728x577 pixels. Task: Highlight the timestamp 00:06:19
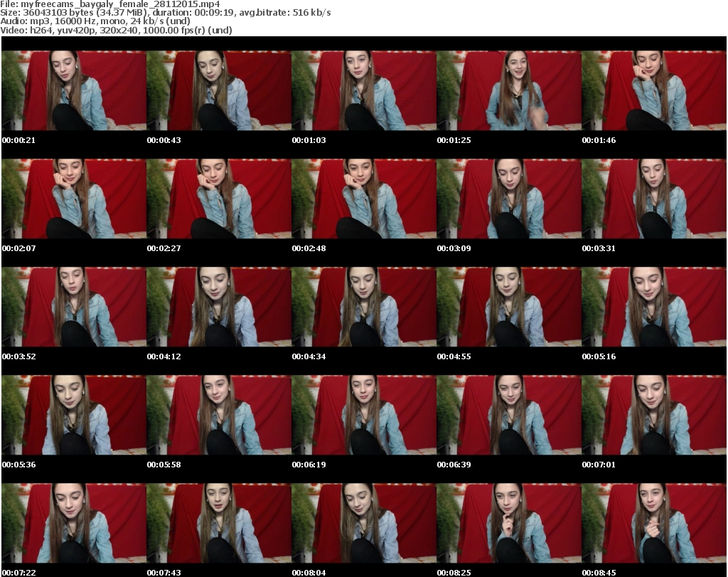pos(309,465)
